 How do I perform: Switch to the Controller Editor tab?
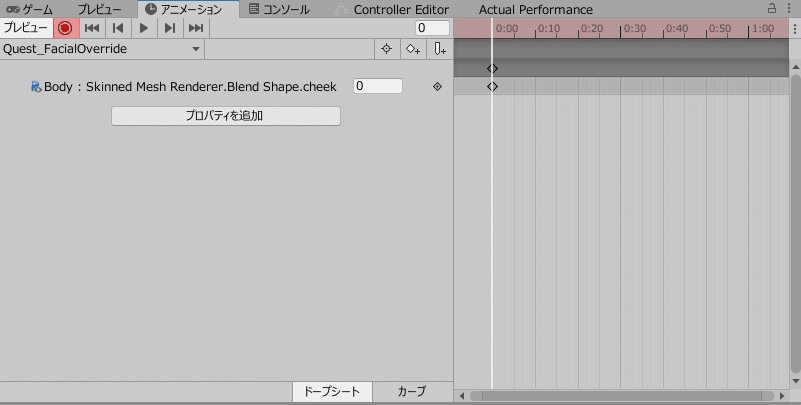click(x=392, y=9)
